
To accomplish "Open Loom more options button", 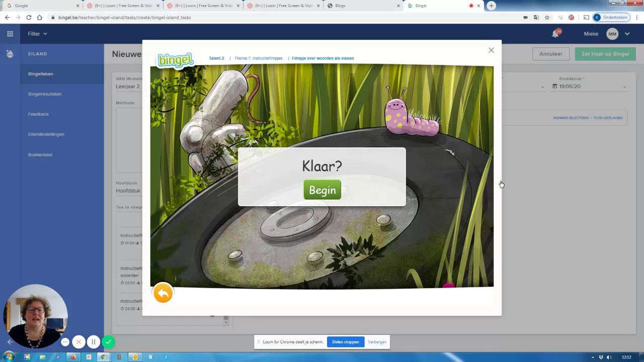I will (65, 342).
